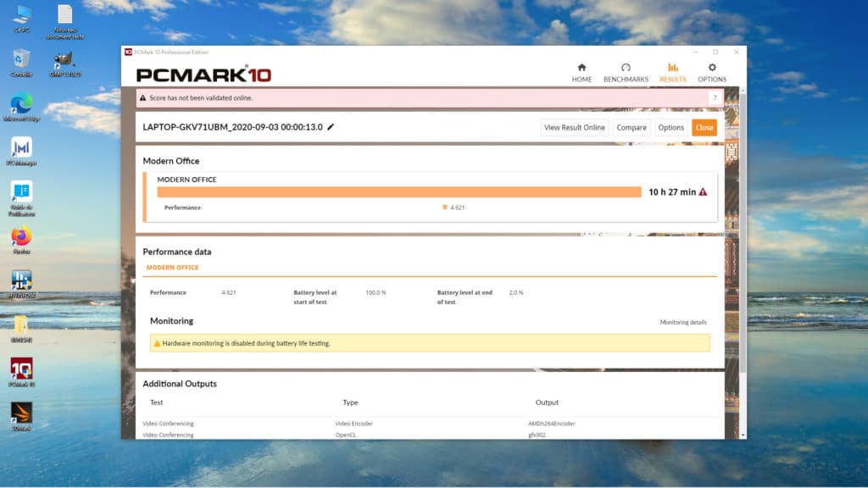Click Video Encoder type cell
The image size is (868, 488).
point(353,424)
